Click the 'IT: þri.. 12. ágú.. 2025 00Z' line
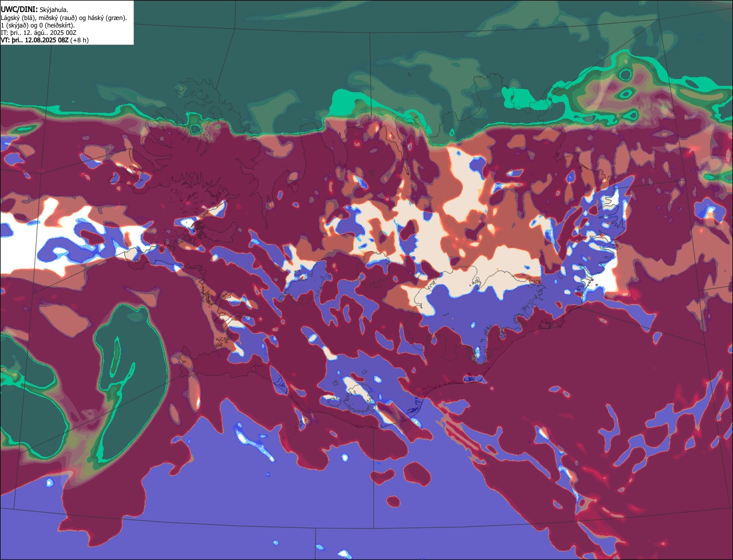 (38, 33)
